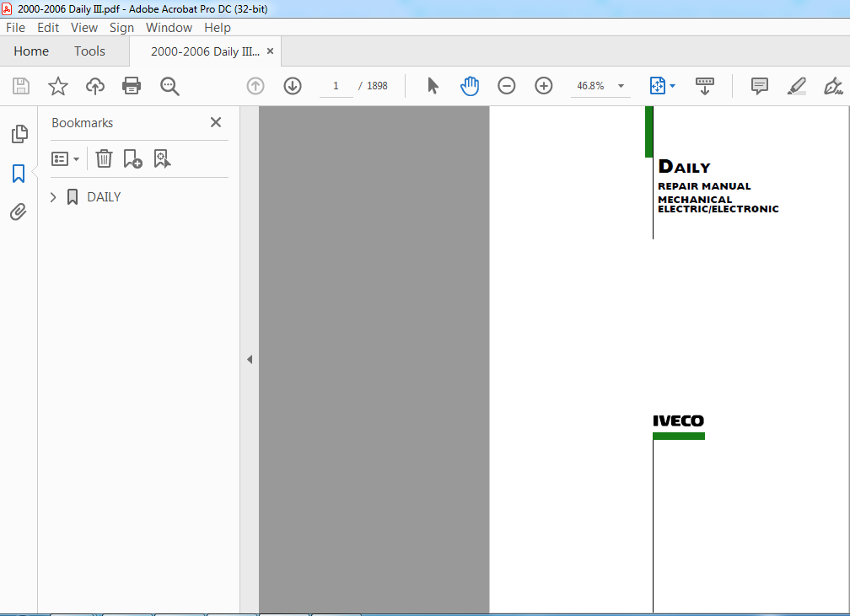
Task: Open the Attachments paperclip panel
Action: point(19,212)
